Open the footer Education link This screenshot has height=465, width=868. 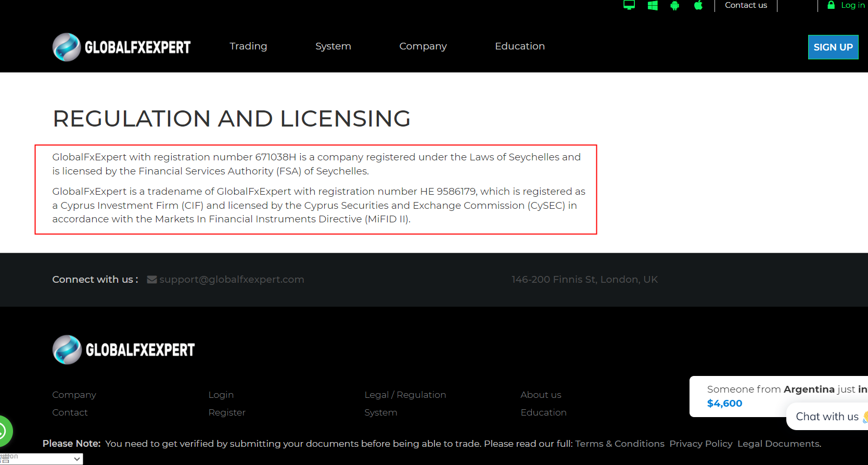[544, 412]
